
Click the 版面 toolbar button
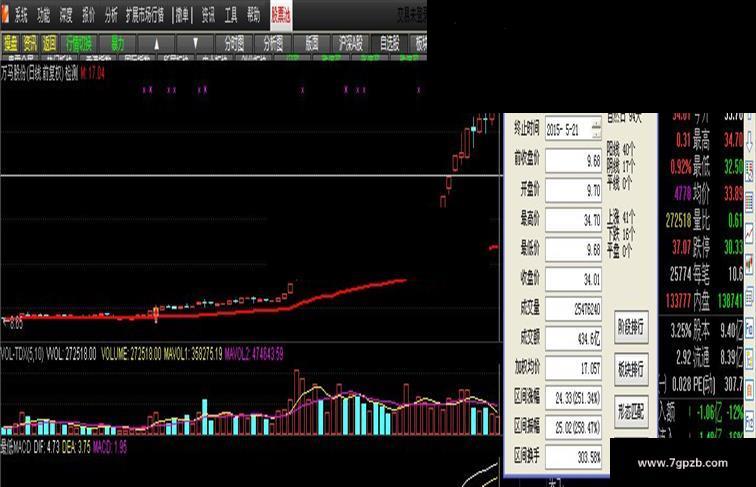311,44
